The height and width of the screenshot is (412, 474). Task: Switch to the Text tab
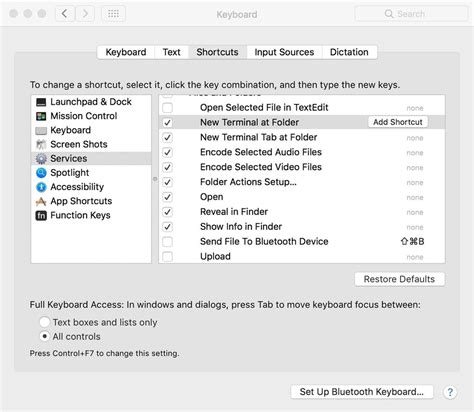171,52
